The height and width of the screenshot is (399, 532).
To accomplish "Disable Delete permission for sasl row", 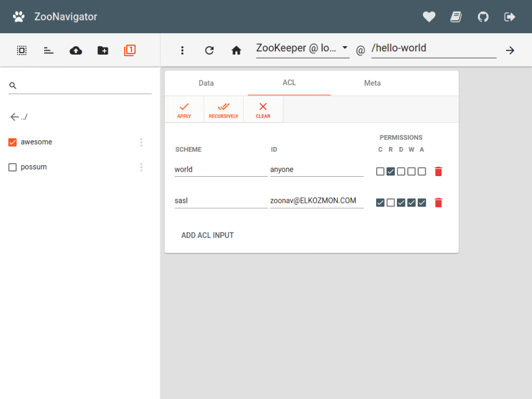I will [x=401, y=203].
